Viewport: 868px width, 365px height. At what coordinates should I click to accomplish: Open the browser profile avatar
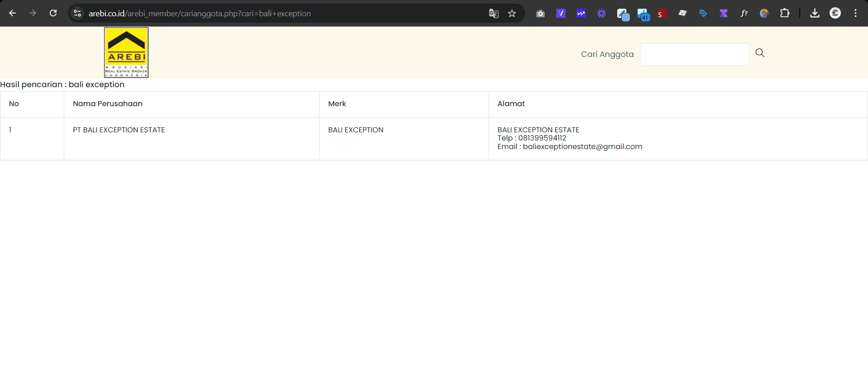coord(835,13)
